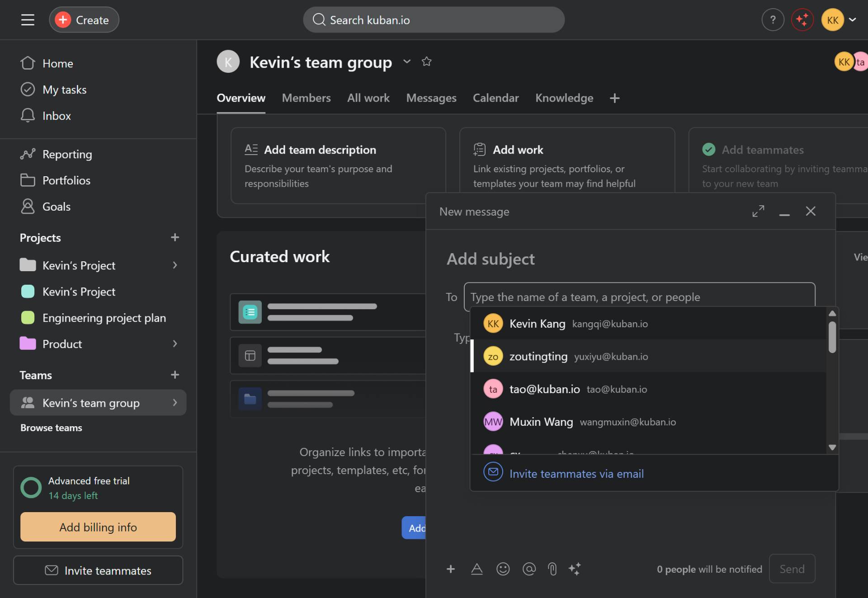The width and height of the screenshot is (868, 598).
Task: Expand the Product folder chevron
Action: pyautogui.click(x=175, y=344)
